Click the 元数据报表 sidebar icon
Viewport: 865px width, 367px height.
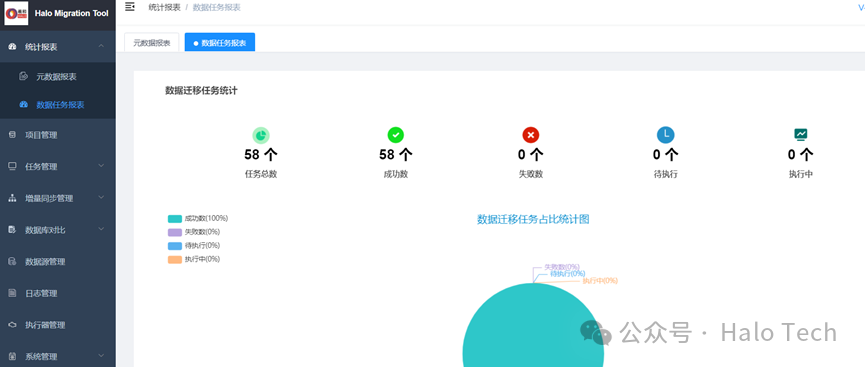23,76
